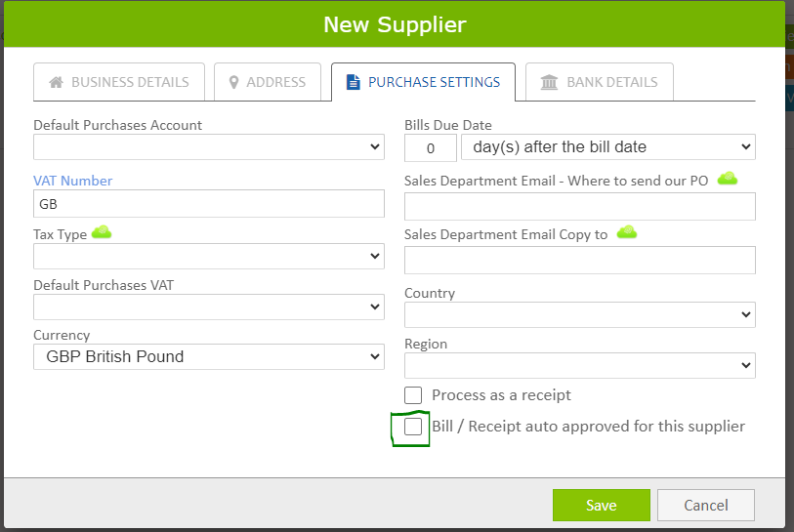Open Default Purchases Account dropdown
794x532 pixels.
(x=208, y=147)
